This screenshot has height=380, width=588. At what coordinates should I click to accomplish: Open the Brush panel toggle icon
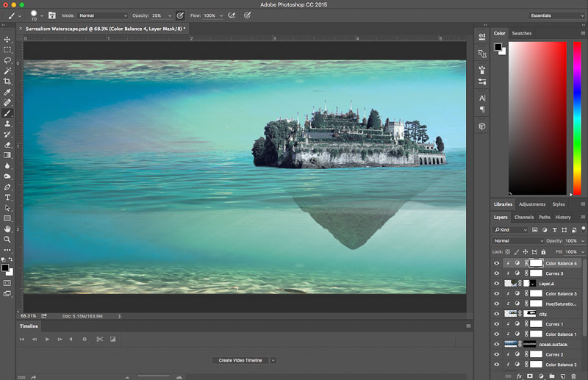click(51, 15)
